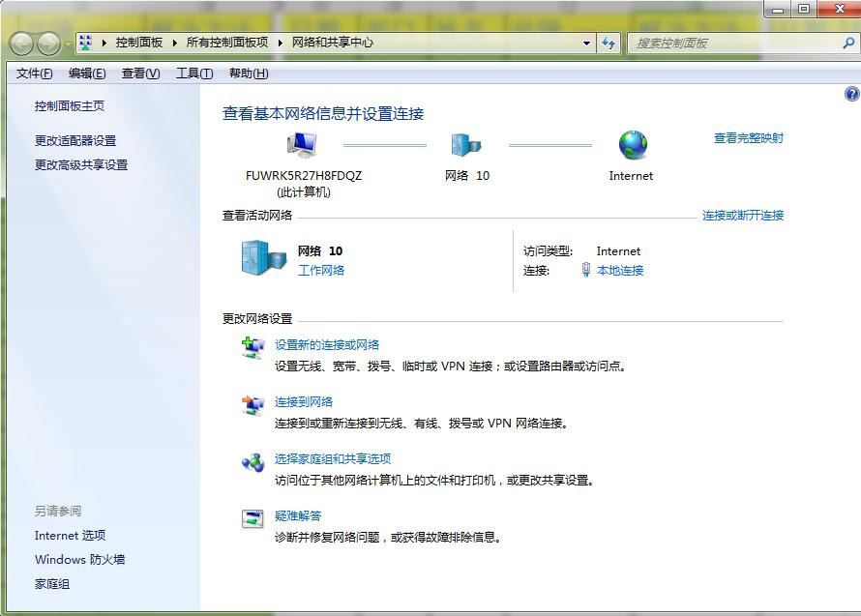Open the 文件 menu
This screenshot has width=861, height=616.
coord(34,73)
